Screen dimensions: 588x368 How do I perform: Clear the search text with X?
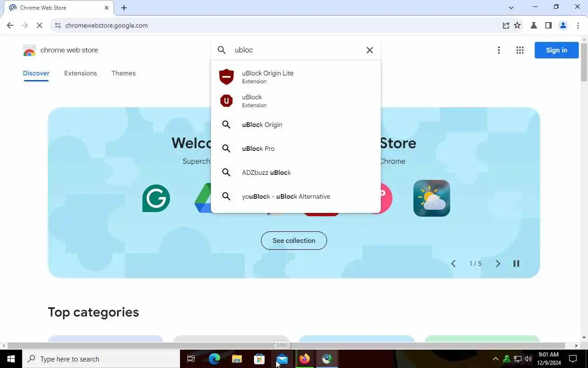pos(370,50)
